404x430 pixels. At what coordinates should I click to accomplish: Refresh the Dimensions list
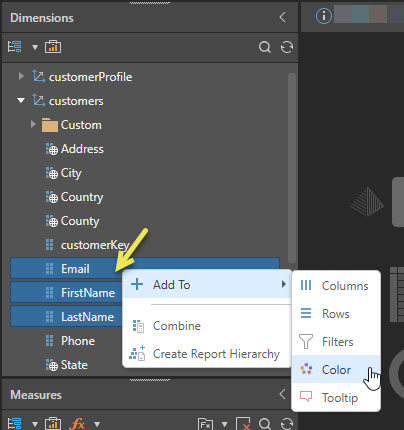point(287,47)
